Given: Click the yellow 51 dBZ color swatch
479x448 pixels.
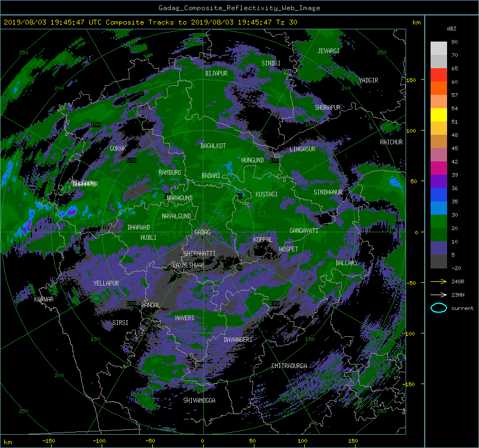Looking at the screenshot, I should pos(439,115).
